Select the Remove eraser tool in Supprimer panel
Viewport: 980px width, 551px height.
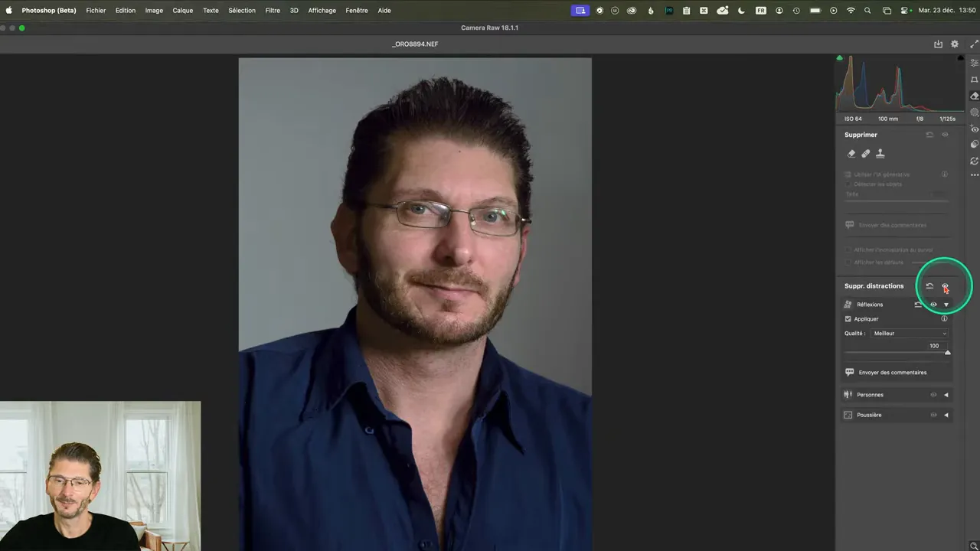[x=851, y=153]
